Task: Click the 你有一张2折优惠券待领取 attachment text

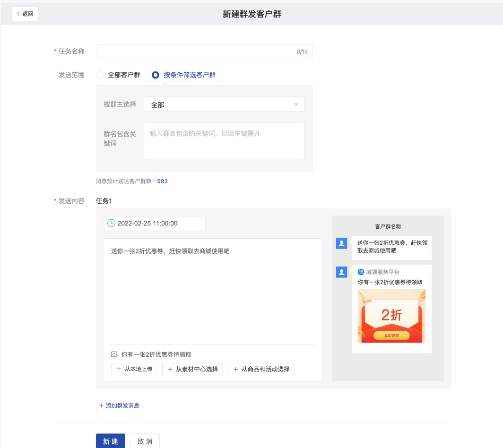Action: coord(156,354)
